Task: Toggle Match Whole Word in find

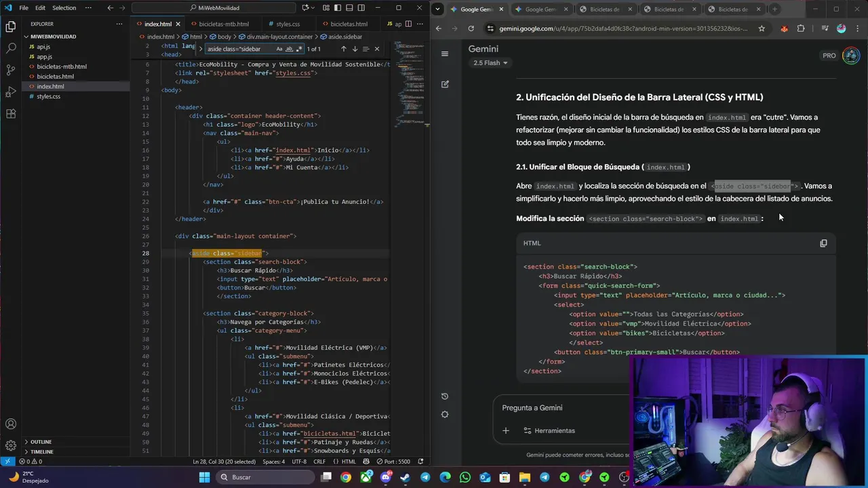Action: tap(289, 49)
